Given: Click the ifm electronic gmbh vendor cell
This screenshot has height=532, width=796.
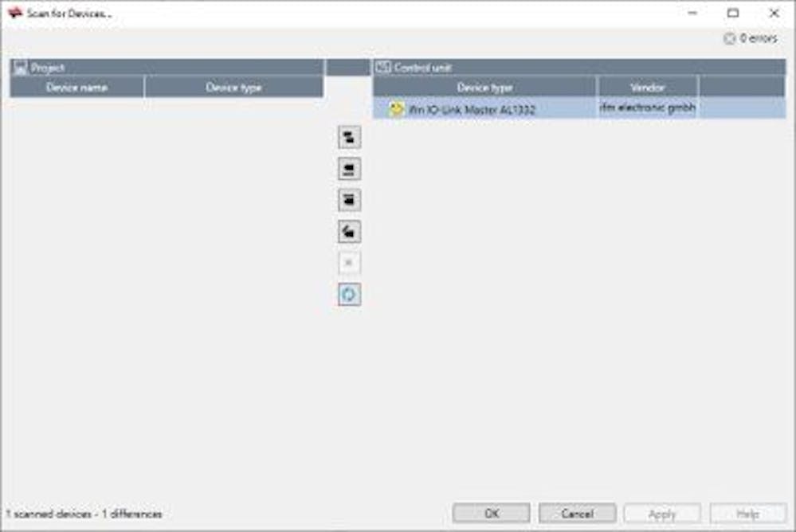Looking at the screenshot, I should pos(647,108).
